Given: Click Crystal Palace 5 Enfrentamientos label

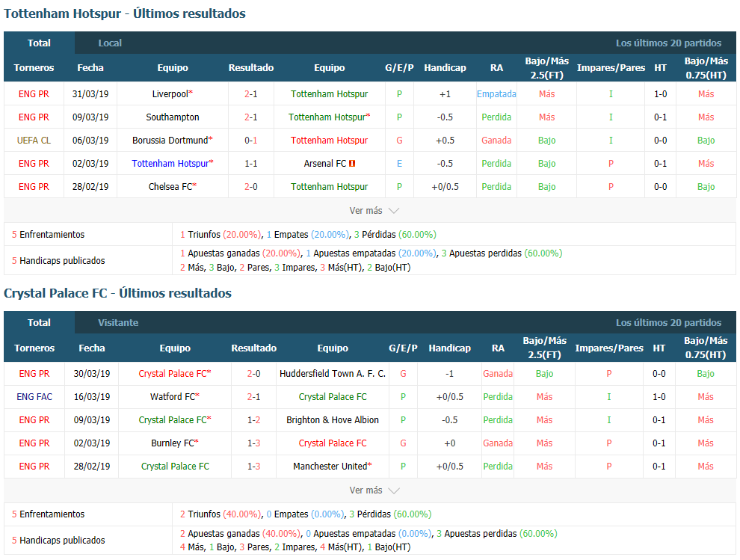Looking at the screenshot, I should 48,514.
